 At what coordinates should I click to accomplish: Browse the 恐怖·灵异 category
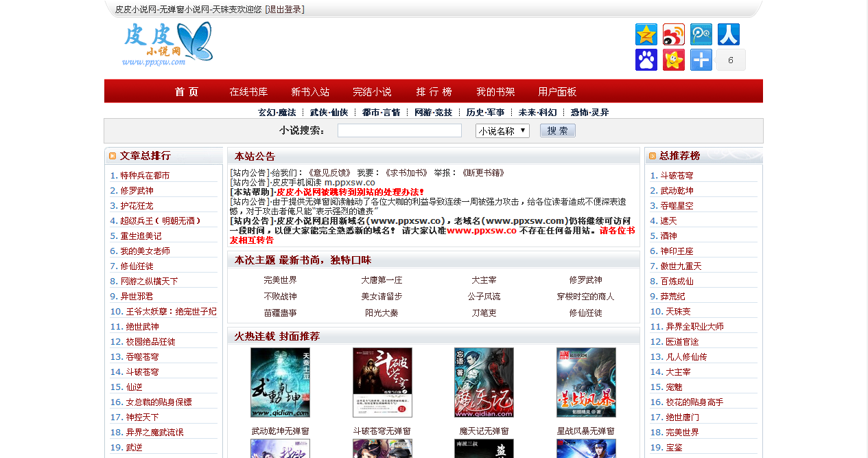(590, 113)
